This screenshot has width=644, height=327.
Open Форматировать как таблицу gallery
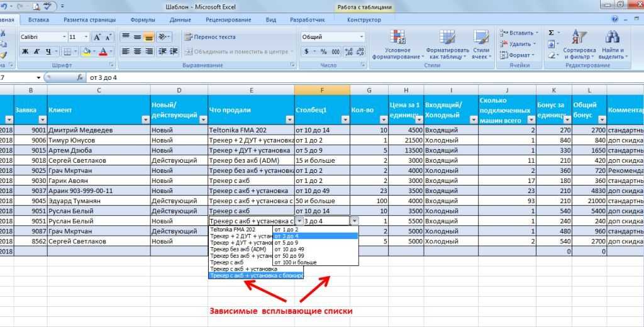coord(447,45)
